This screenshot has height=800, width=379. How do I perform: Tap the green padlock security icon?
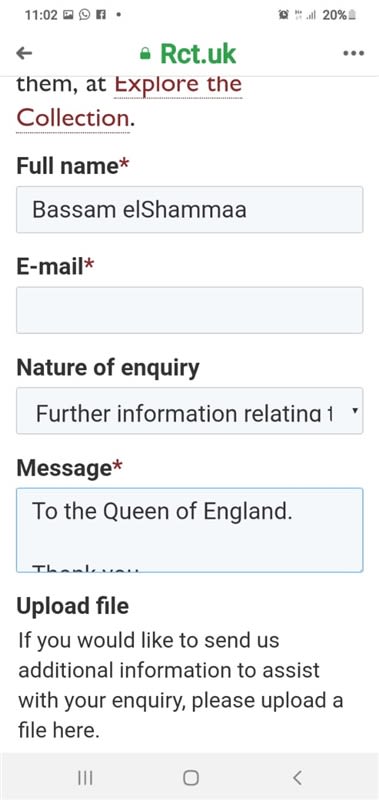(145, 54)
